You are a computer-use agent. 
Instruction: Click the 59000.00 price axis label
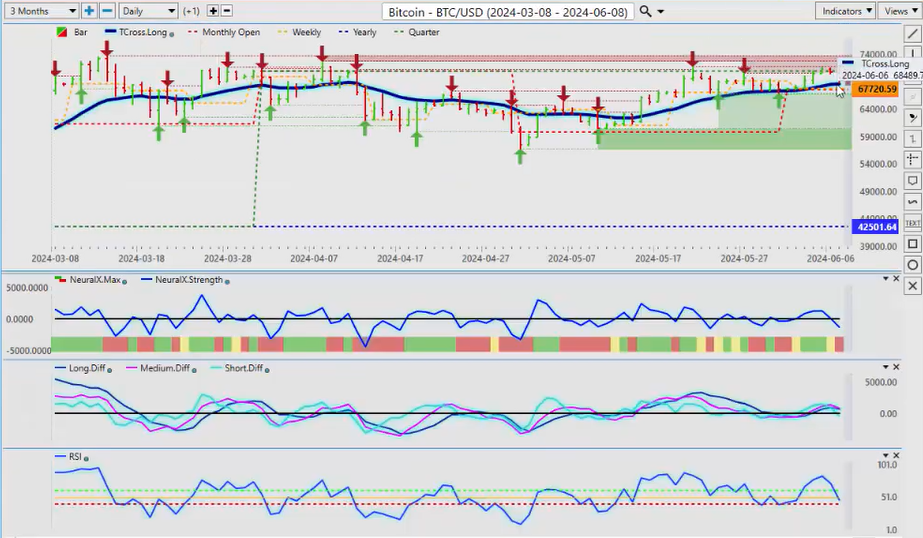878,137
